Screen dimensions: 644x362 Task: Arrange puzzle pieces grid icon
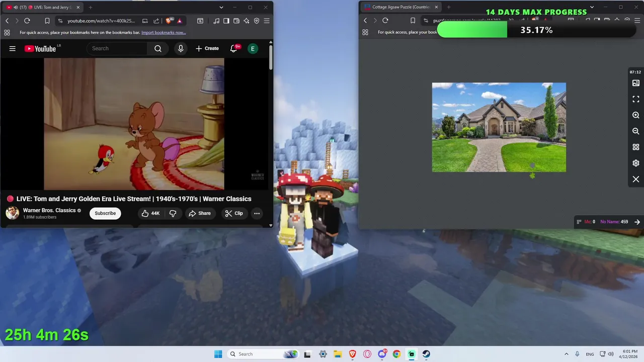tap(636, 147)
